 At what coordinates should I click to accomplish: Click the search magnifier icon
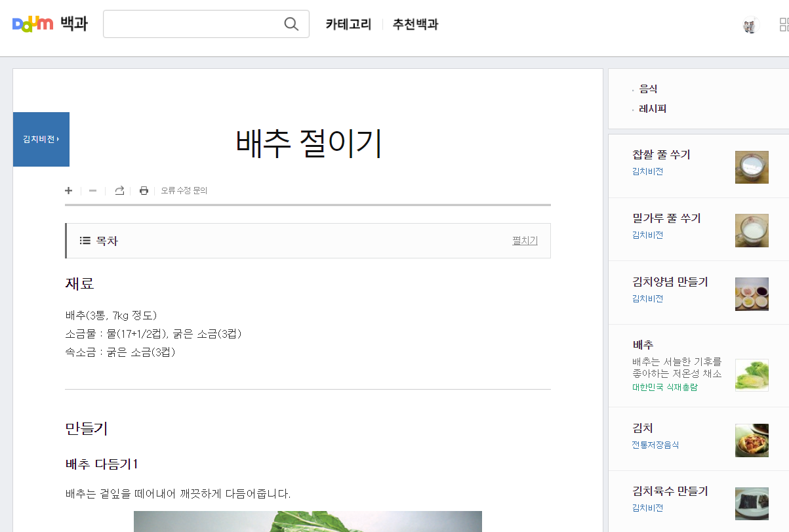click(x=291, y=24)
